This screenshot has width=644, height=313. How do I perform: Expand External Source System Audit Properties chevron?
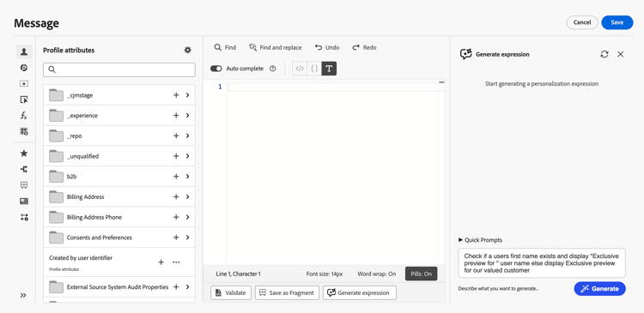(x=188, y=286)
